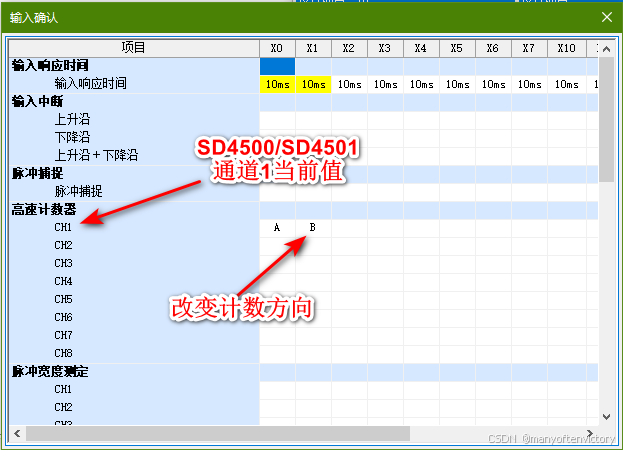Select CH6 under 高速计数器

pos(134,317)
